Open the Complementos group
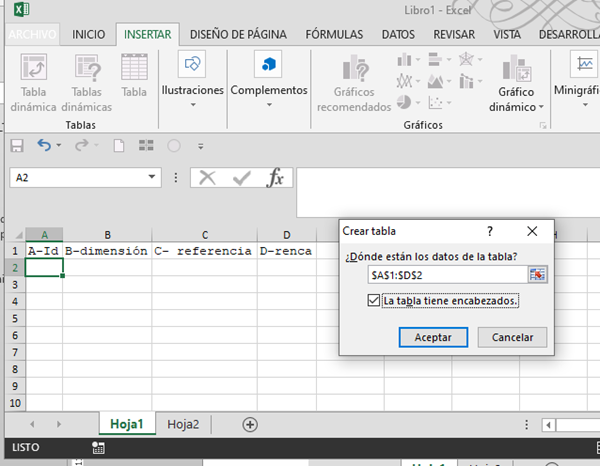Image resolution: width=600 pixels, height=466 pixels. pos(269,80)
